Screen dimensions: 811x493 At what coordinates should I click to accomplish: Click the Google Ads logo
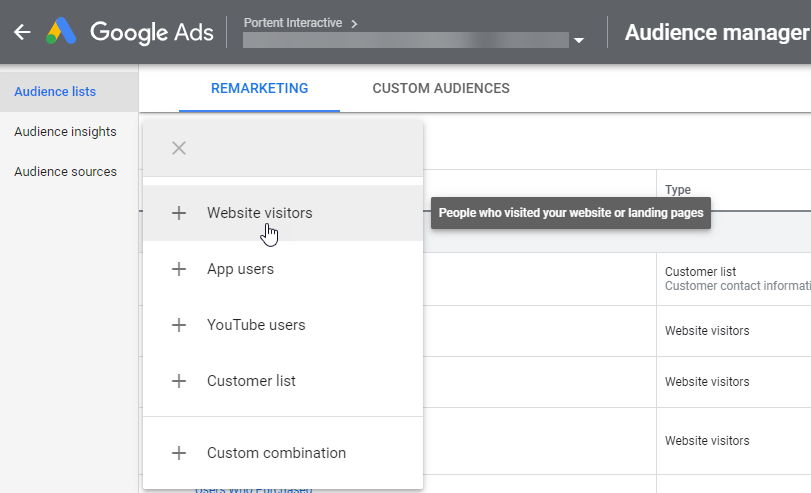(x=61, y=31)
